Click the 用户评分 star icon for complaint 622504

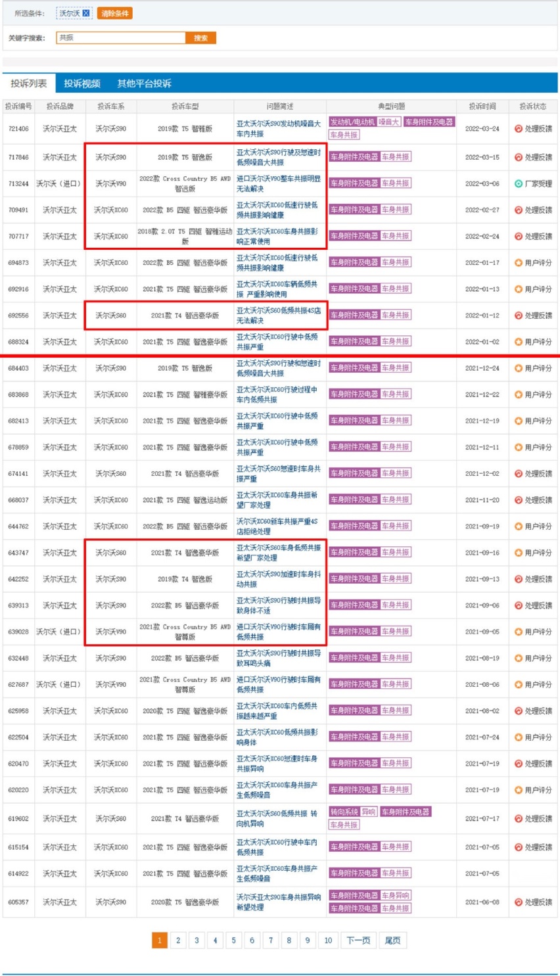click(x=519, y=737)
